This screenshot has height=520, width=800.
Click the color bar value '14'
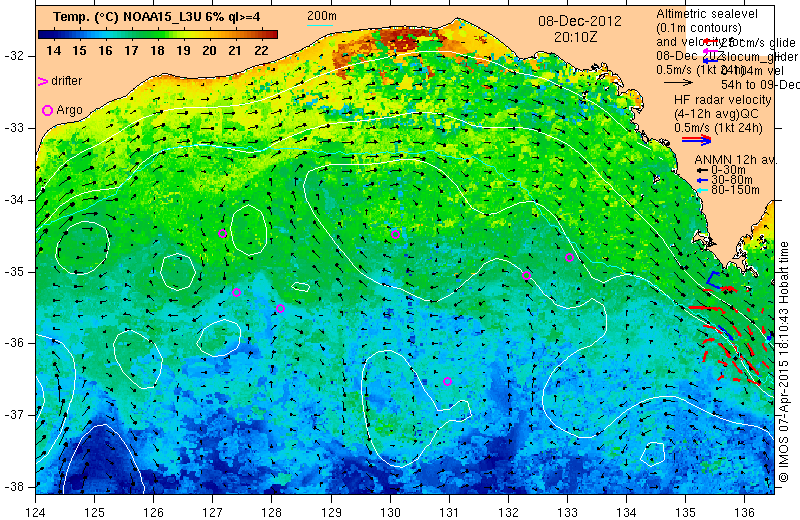click(x=53, y=51)
